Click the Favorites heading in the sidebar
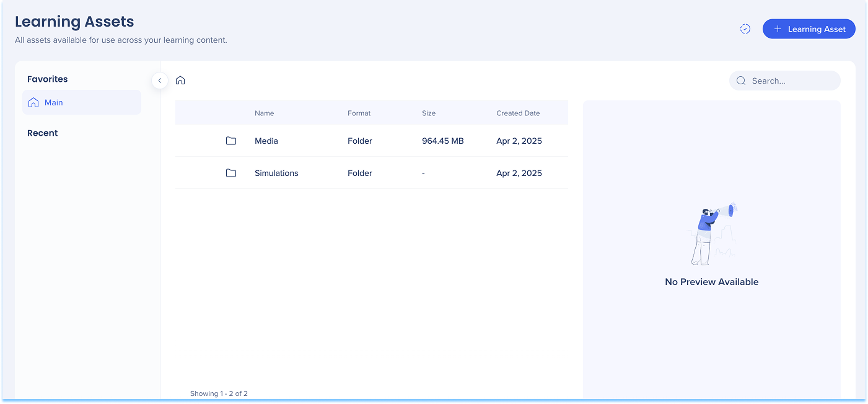Image resolution: width=868 pixels, height=404 pixels. pos(48,79)
